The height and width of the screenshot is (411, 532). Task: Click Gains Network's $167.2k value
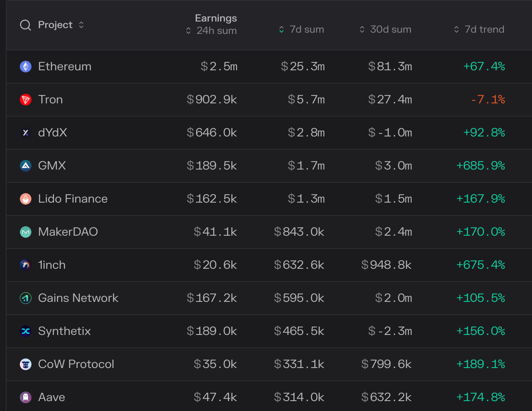[212, 298]
